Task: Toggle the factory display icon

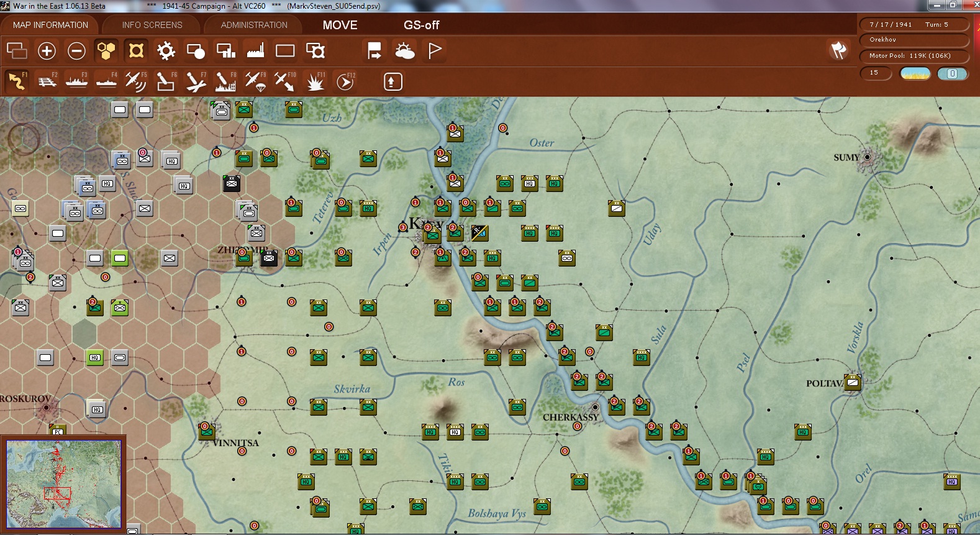Action: point(255,50)
